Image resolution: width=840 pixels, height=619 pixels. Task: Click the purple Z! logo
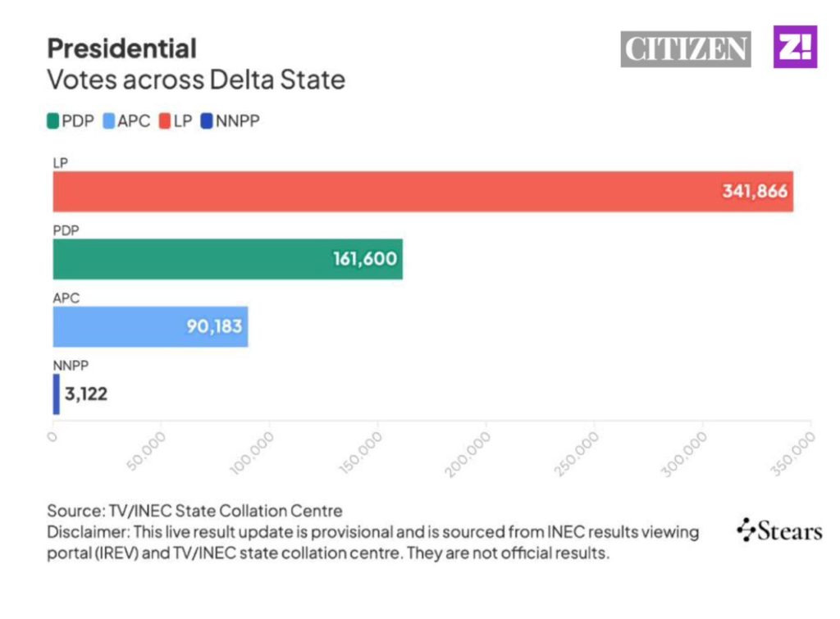coord(795,47)
